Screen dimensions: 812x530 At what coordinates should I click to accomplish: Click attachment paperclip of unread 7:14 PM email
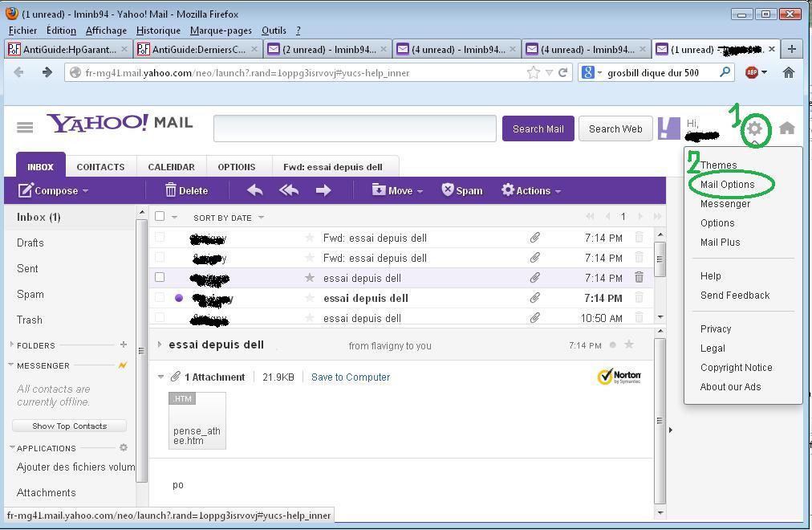[x=535, y=298]
